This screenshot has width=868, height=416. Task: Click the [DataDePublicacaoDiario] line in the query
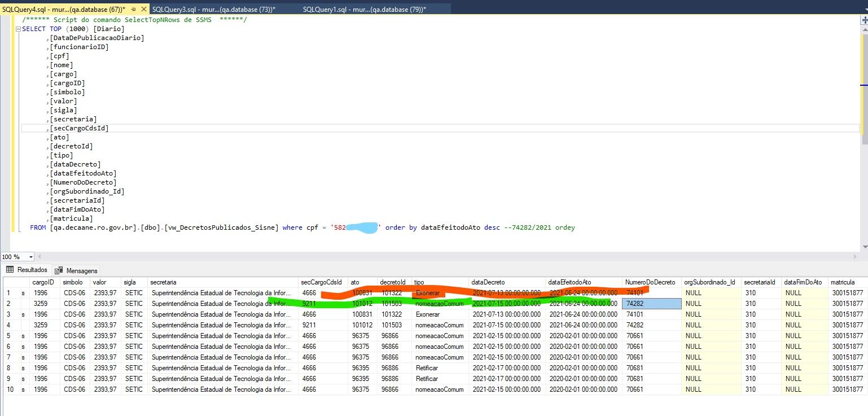97,38
